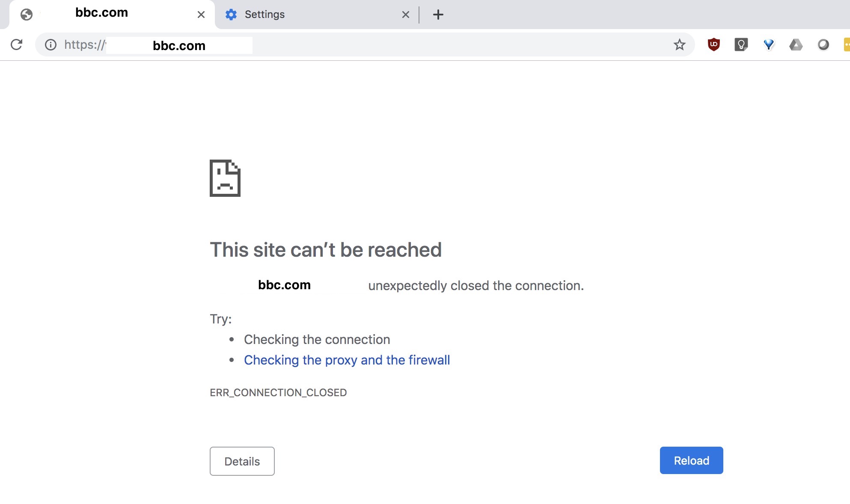This screenshot has width=850, height=504.
Task: View site information icon beside the URL
Action: click(x=51, y=44)
